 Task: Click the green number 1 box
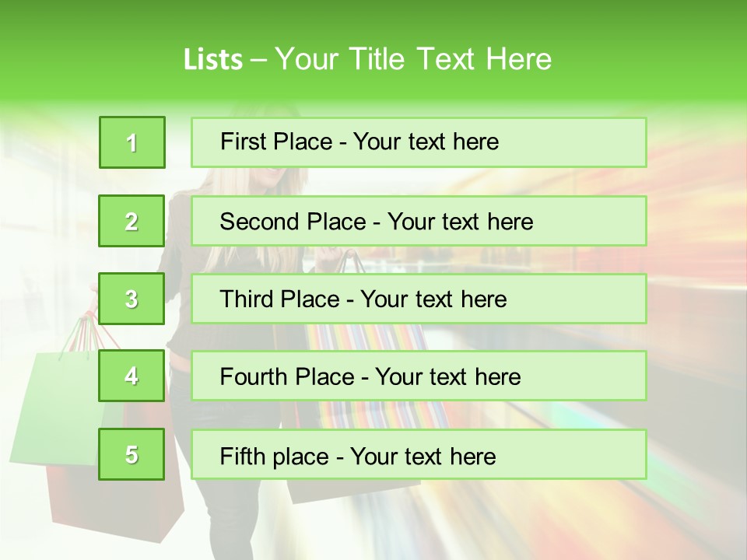tap(132, 142)
